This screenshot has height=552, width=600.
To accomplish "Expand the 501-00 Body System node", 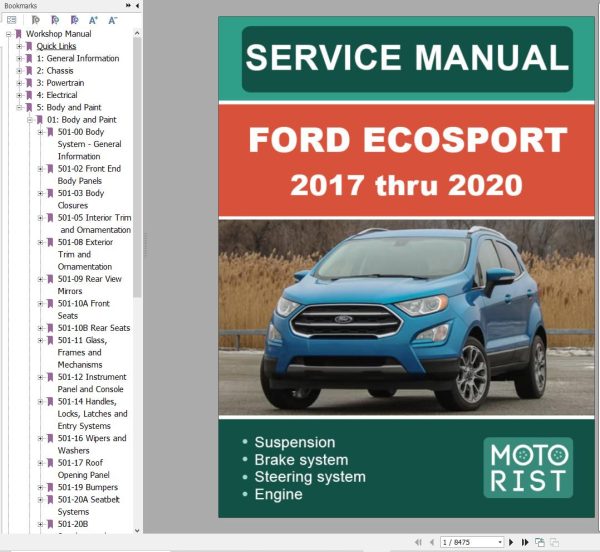I will 40,132.
